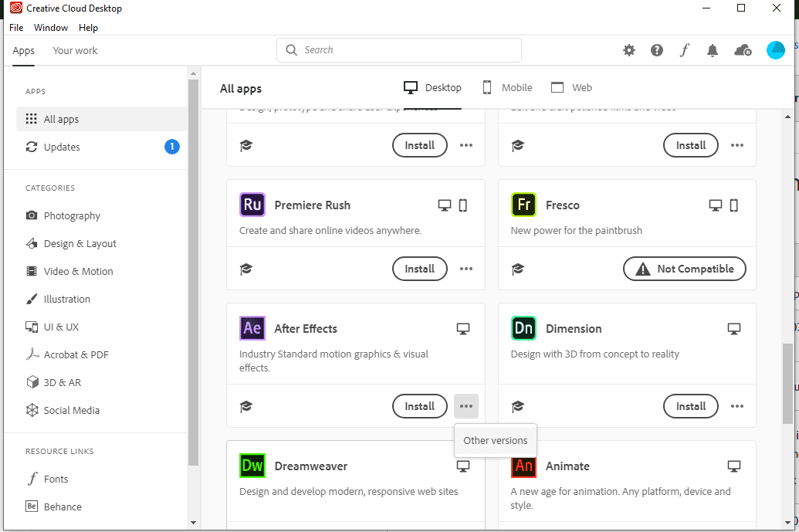This screenshot has width=799, height=532.
Task: Check the cloud sync status icon
Action: [x=743, y=50]
